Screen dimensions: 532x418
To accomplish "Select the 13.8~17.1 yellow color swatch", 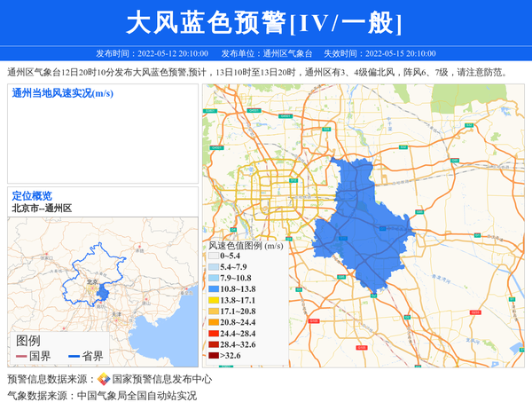I will [214, 300].
